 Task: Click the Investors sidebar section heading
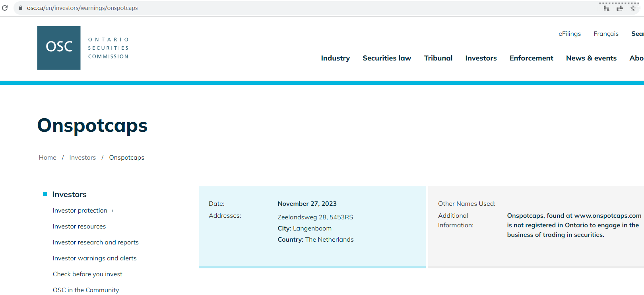(69, 194)
